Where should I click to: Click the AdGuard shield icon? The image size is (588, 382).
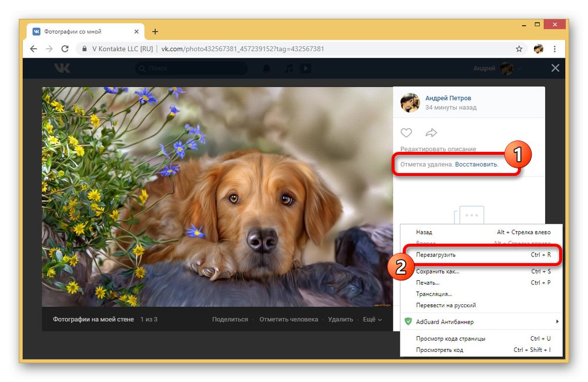coord(408,321)
